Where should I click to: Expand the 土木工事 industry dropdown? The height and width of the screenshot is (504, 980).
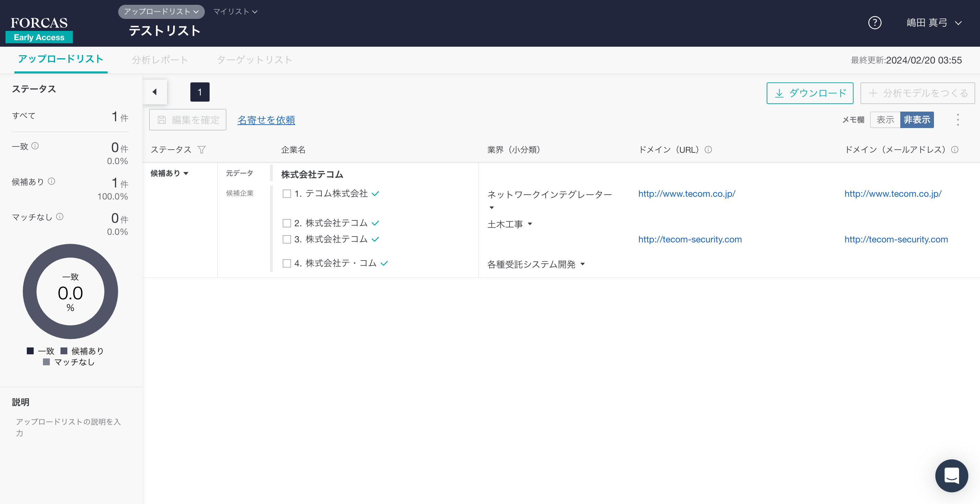530,224
